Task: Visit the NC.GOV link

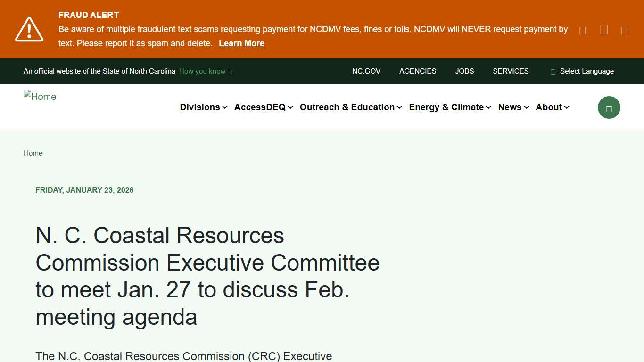Action: click(x=366, y=71)
